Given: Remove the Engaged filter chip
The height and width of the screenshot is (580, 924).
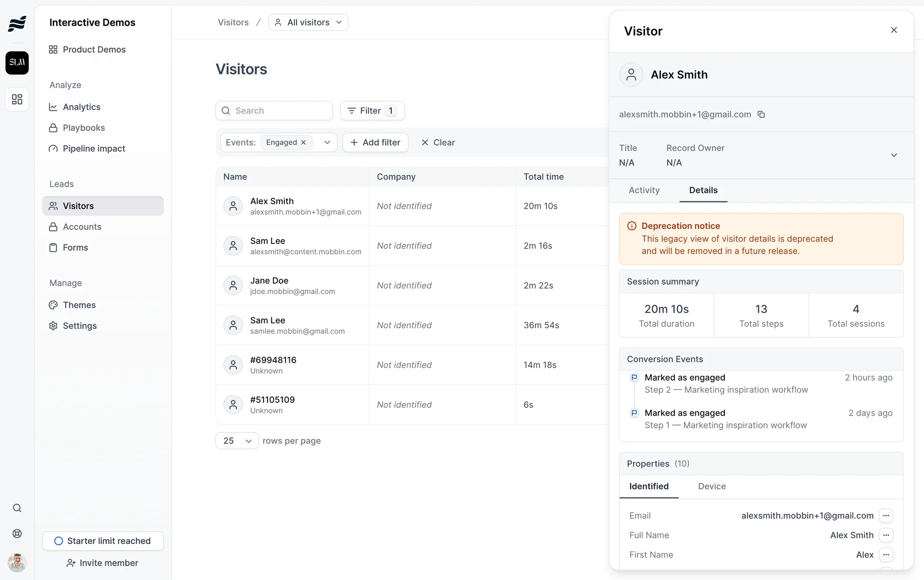Looking at the screenshot, I should 304,142.
